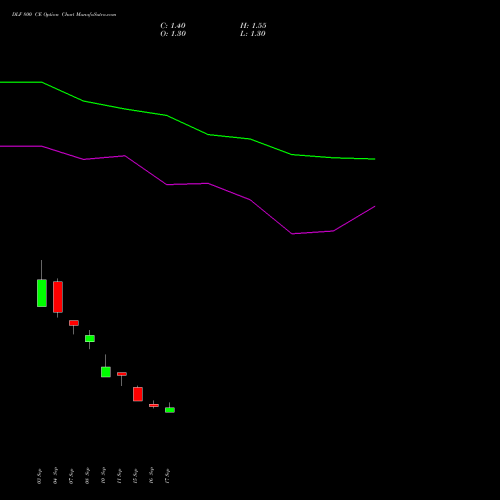Viewport: 500px width, 500px height.
Task: Select the small red candle for 07 Sep
Action: click(74, 323)
